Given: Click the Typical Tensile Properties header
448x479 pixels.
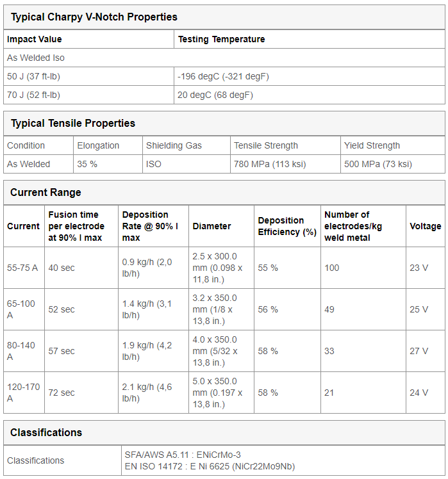Looking at the screenshot, I should [x=73, y=124].
